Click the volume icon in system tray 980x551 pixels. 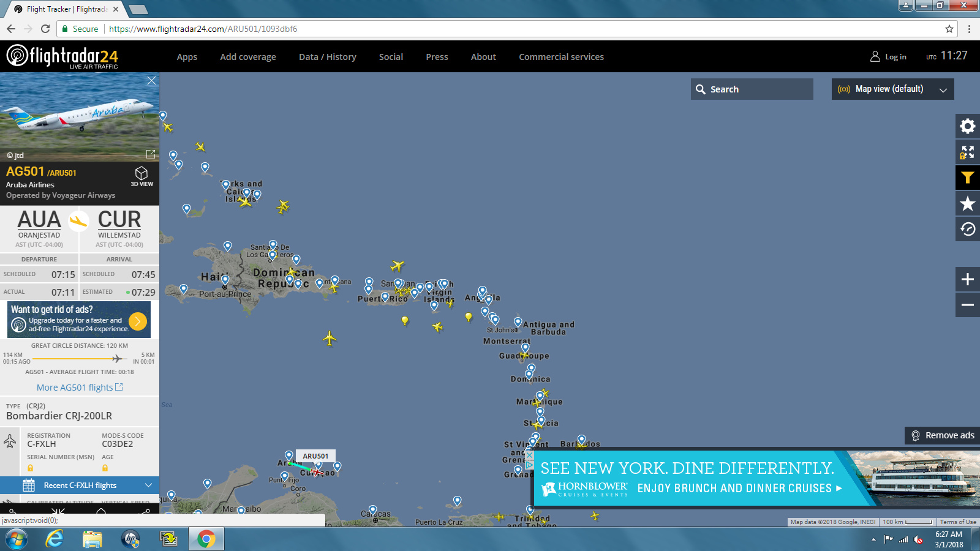[x=918, y=539]
